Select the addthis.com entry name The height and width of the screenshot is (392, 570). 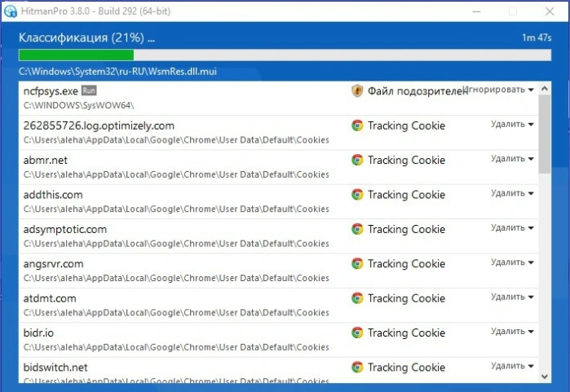tap(53, 195)
